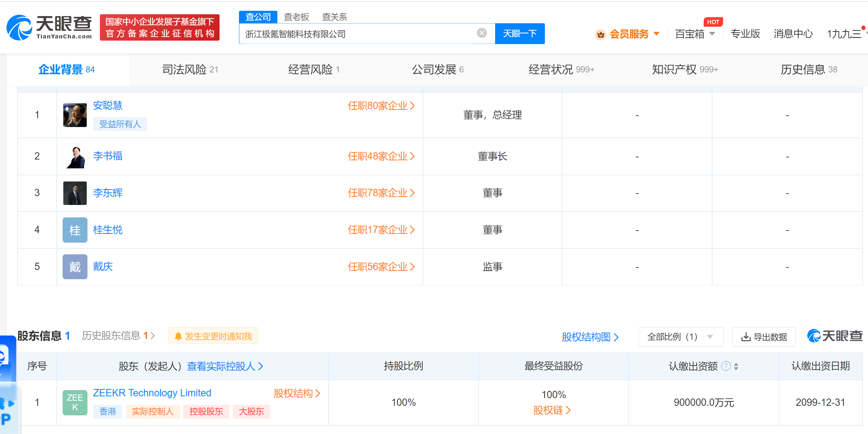The image size is (868, 434).
Task: Click 安聪慧's profile photo
Action: click(75, 115)
